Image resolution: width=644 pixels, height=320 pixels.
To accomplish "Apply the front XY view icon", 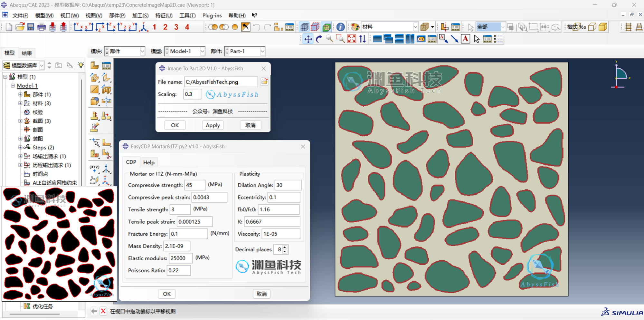I will click(78, 27).
